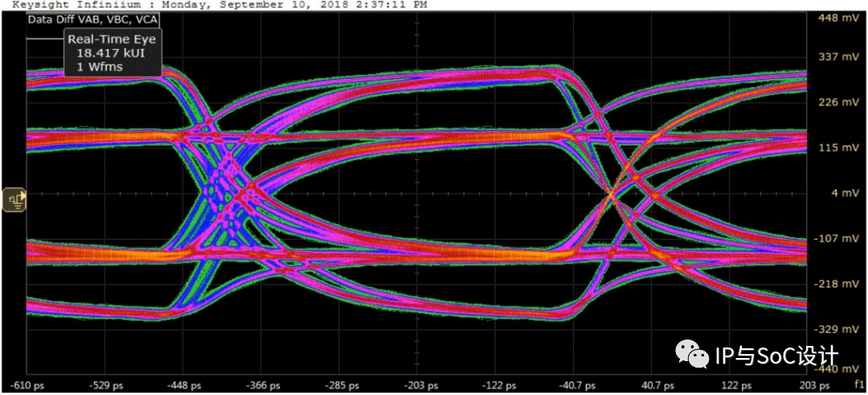Click the 122 ps time axis label
The width and height of the screenshot is (868, 395).
[x=735, y=385]
